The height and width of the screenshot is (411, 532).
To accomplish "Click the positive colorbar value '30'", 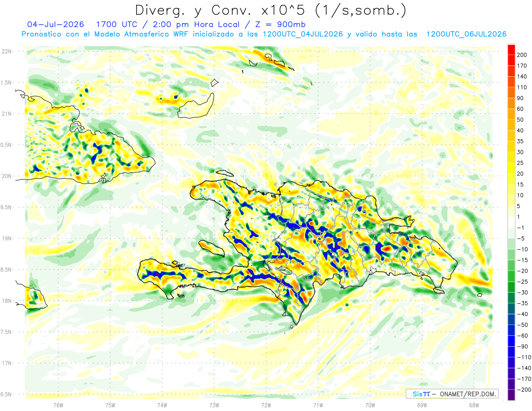I will pyautogui.click(x=521, y=152).
